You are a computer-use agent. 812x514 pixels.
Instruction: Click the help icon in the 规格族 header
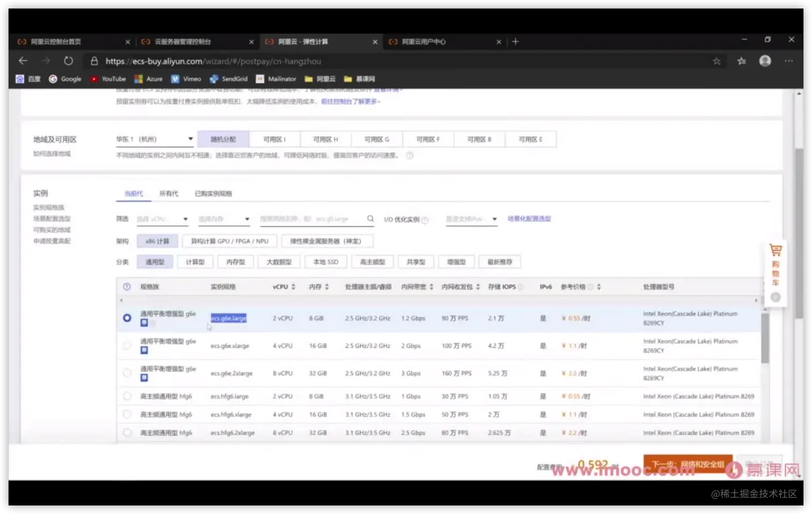pyautogui.click(x=127, y=287)
